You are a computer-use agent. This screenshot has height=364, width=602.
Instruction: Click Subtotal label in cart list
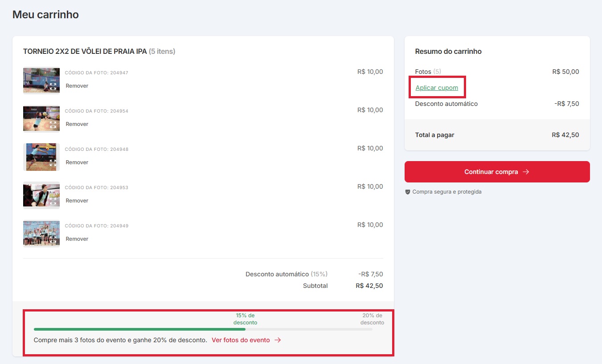(315, 286)
